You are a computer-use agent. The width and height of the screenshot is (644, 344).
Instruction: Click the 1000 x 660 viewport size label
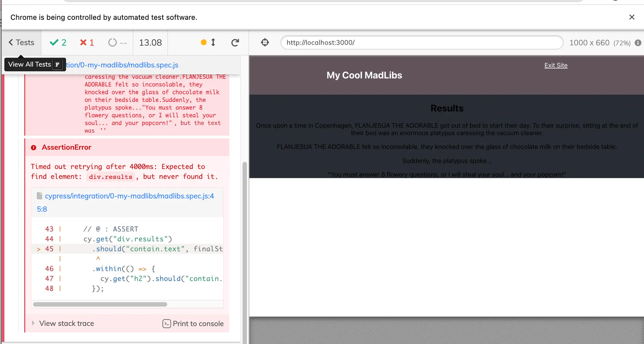point(589,43)
